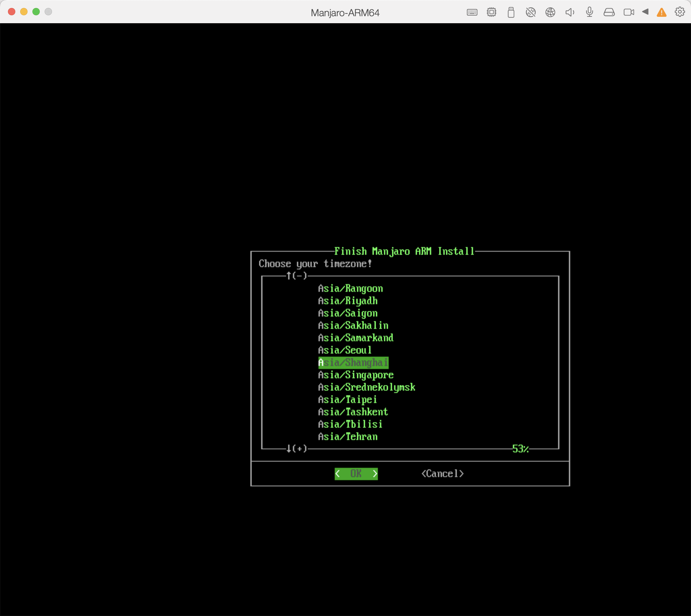Select the Asia/Taipei timezone
This screenshot has width=691, height=616.
[x=348, y=400]
